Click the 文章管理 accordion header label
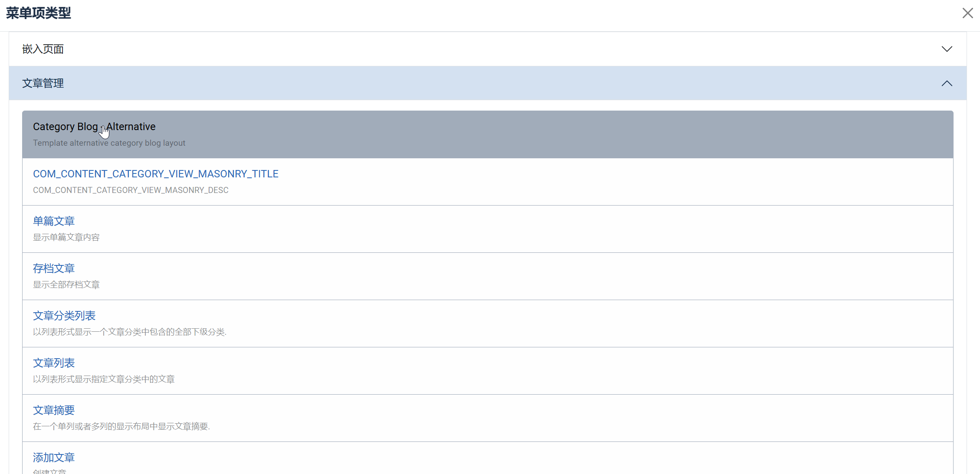Screen dimensions: 980x474 43,83
